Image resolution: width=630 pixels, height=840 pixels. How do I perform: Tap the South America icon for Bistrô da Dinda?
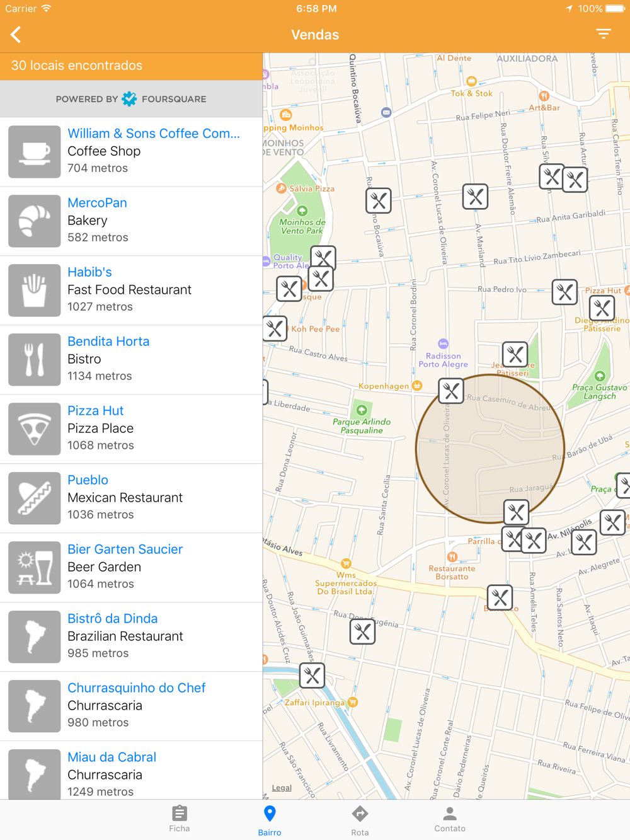(35, 637)
